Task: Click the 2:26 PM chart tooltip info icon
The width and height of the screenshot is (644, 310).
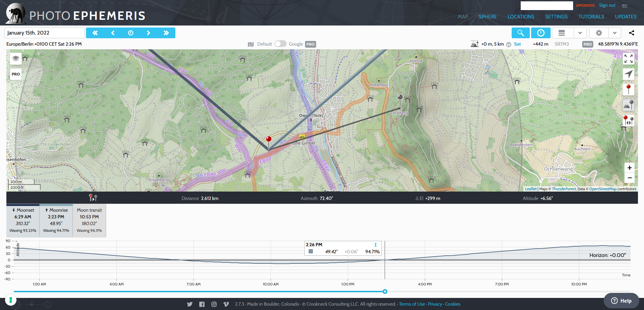Action: tap(376, 245)
